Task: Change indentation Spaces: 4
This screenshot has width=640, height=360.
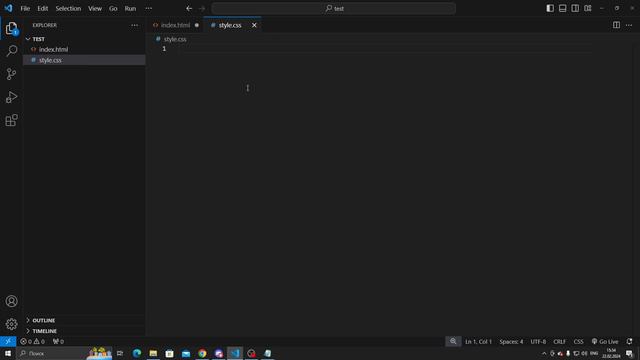Action: 511,341
